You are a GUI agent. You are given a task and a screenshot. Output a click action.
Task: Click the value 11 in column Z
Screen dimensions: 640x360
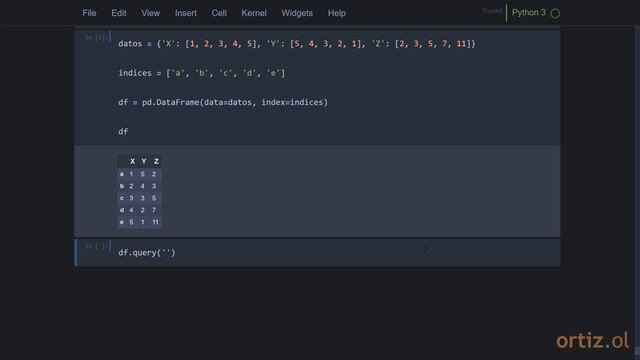[156, 222]
